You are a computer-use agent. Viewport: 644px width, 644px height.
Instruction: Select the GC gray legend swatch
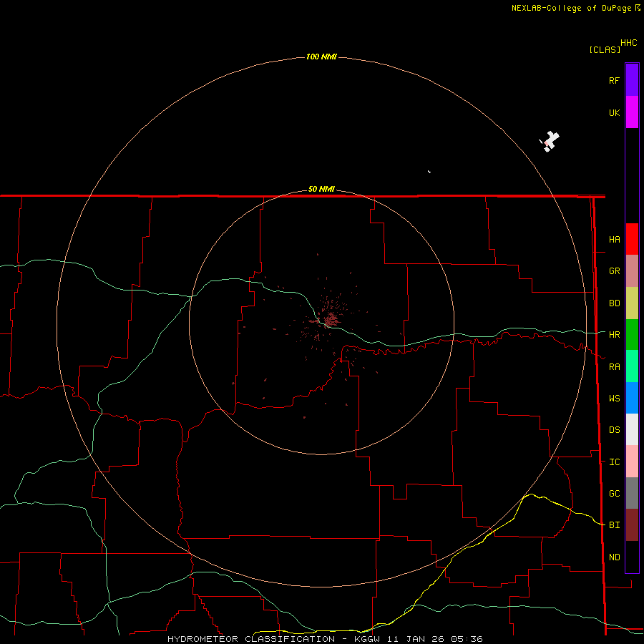point(632,493)
